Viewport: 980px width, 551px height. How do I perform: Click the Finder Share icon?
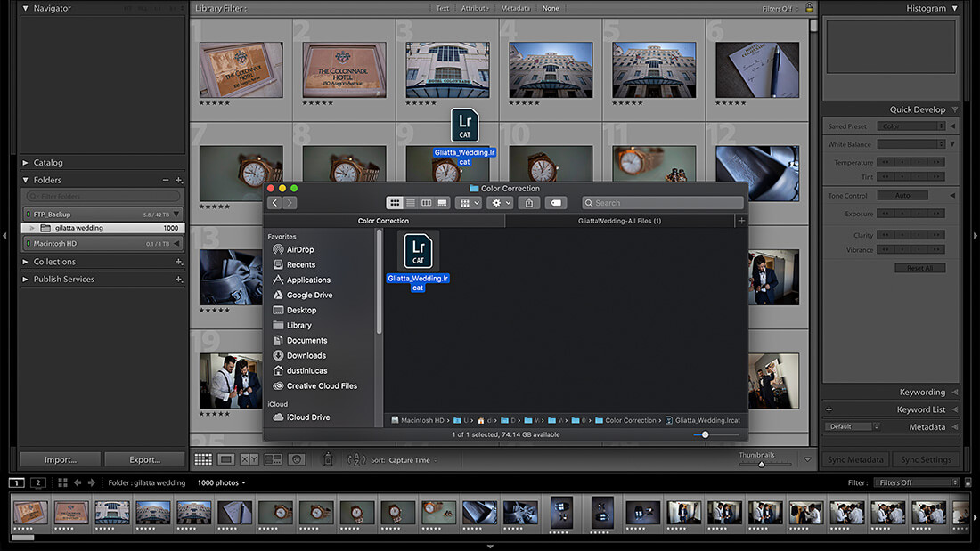529,203
